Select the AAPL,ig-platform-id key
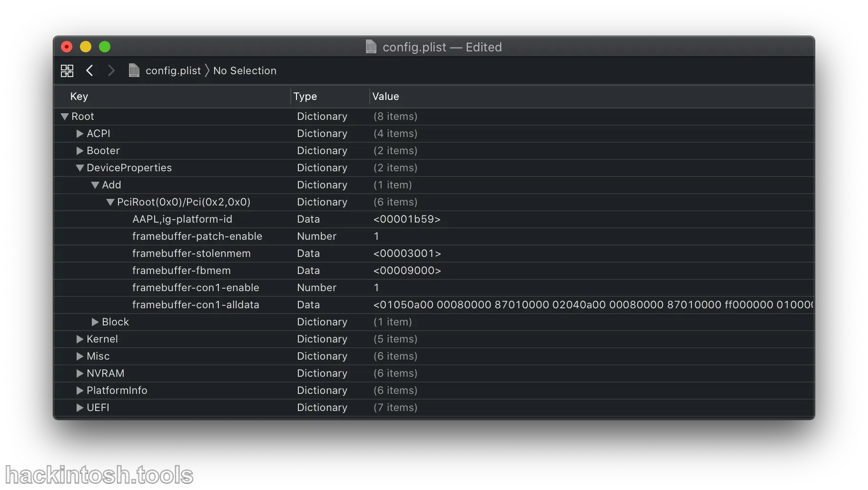This screenshot has width=868, height=490. pyautogui.click(x=182, y=219)
